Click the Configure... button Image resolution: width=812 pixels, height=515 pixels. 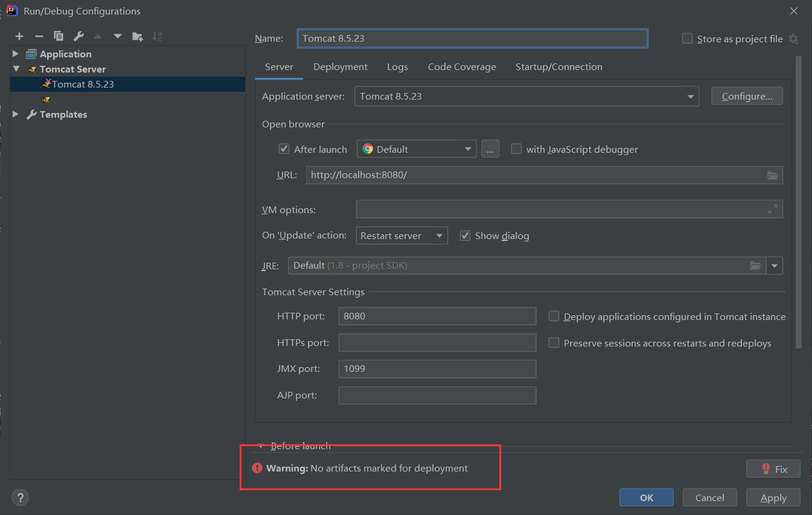747,96
